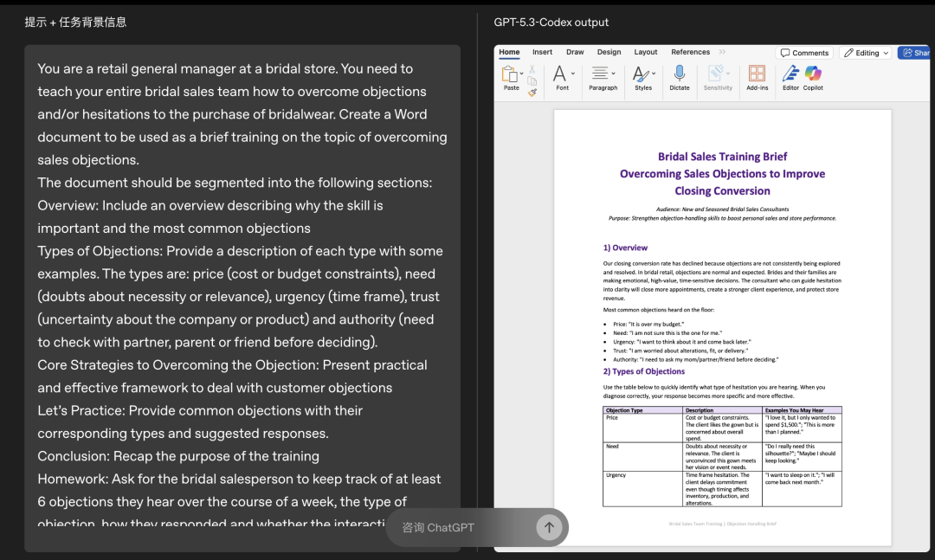Click the Sensitivity icon
Image resolution: width=935 pixels, height=560 pixels.
[x=714, y=74]
